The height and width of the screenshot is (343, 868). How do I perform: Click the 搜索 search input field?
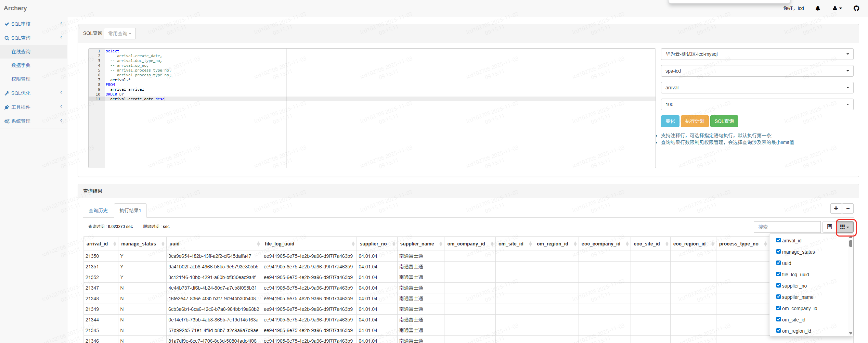click(x=787, y=227)
